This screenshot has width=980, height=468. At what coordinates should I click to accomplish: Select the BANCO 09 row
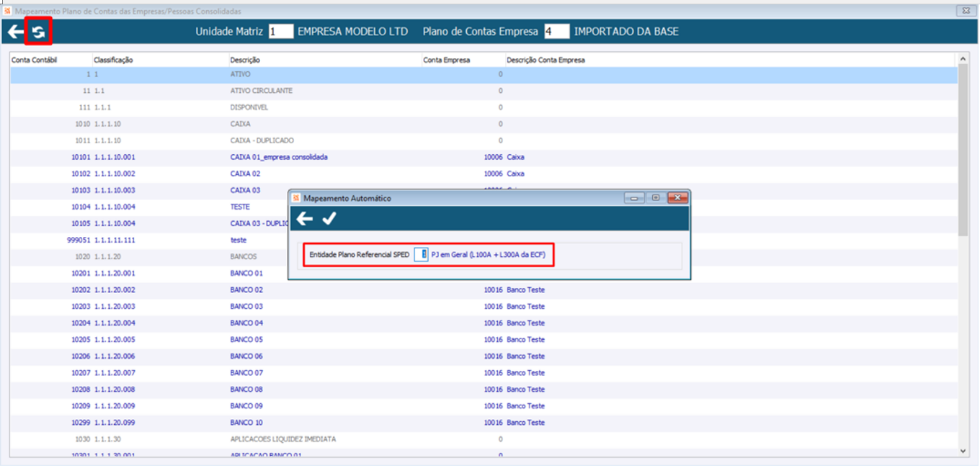coord(484,406)
